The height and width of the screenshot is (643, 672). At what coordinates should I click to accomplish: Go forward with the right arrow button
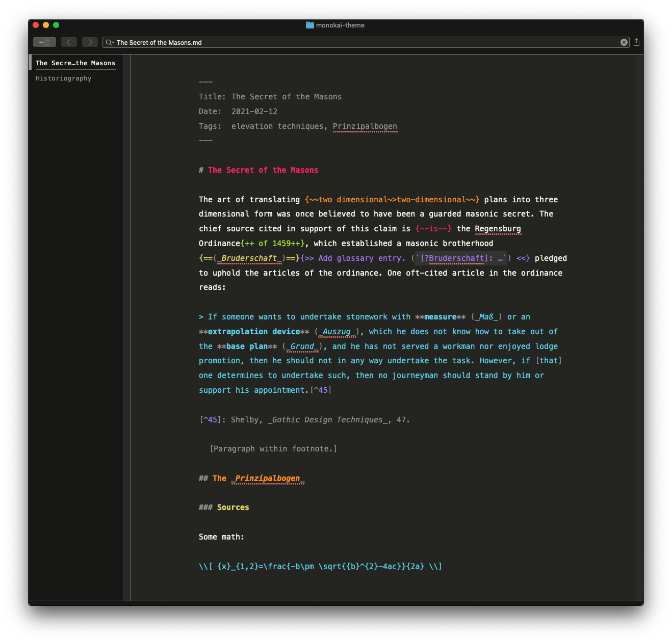point(90,42)
